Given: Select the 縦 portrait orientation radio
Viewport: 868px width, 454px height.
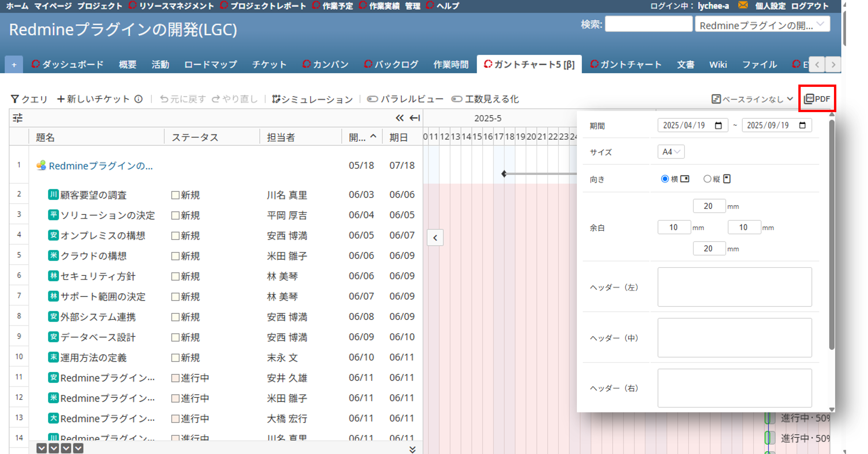Looking at the screenshot, I should pyautogui.click(x=707, y=179).
